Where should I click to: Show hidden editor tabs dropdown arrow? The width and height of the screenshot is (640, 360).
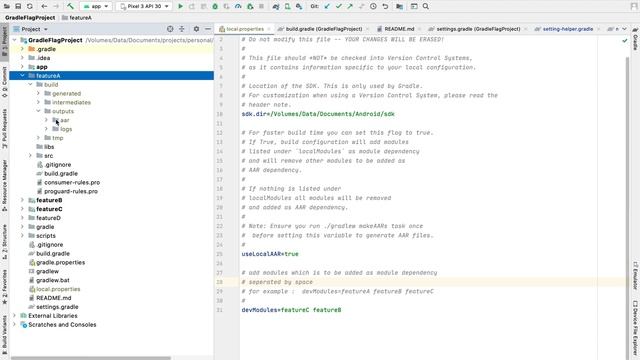tap(624, 29)
